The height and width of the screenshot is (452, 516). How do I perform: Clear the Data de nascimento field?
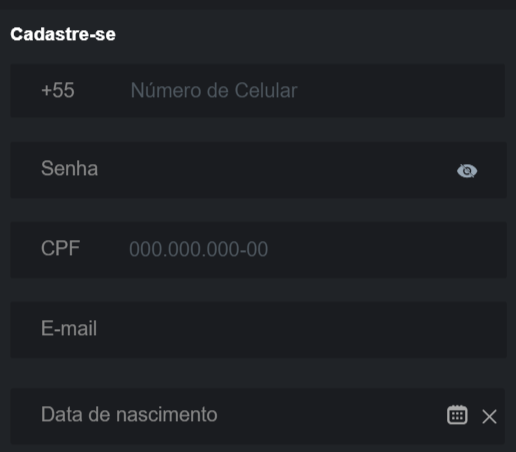489,416
